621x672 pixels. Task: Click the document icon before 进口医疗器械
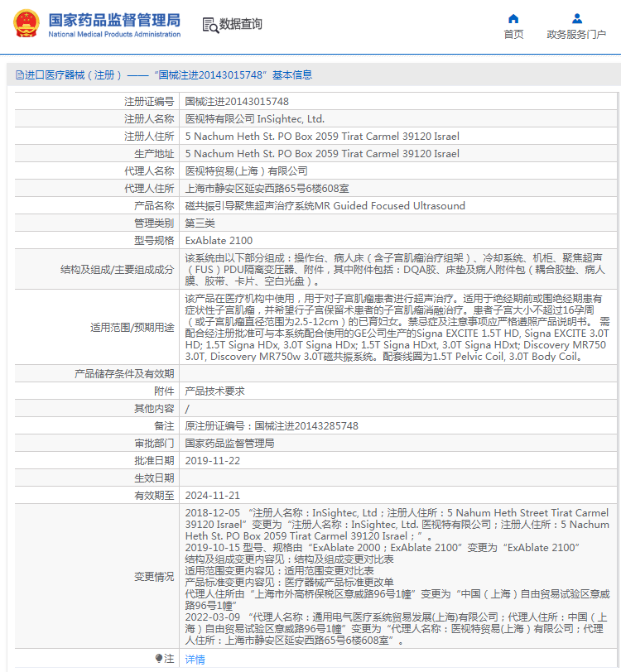(20, 75)
